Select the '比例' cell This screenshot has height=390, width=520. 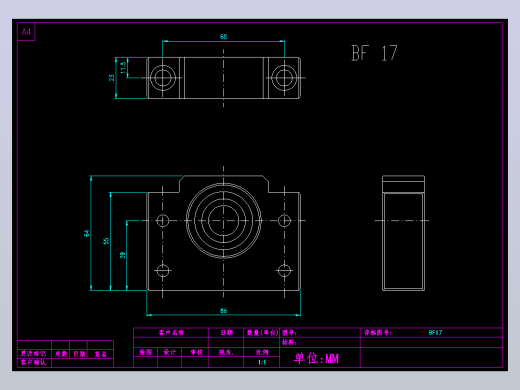pyautogui.click(x=262, y=352)
